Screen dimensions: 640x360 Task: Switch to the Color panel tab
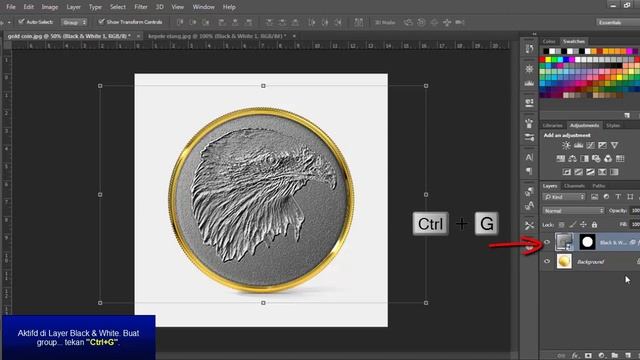coord(549,41)
